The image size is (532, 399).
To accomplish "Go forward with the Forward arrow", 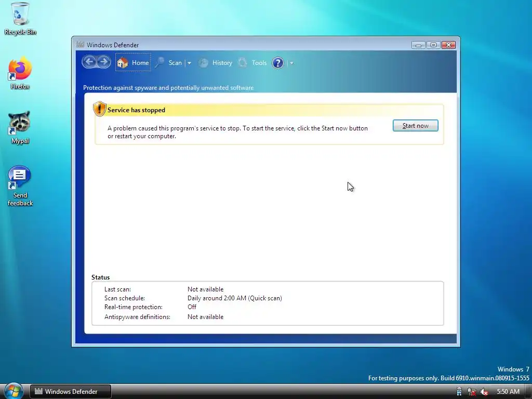I will coord(104,62).
